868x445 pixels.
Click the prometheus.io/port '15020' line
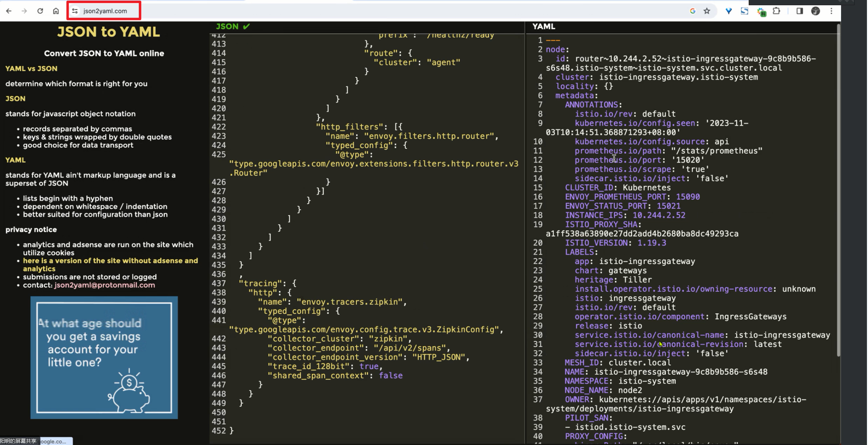click(x=640, y=160)
